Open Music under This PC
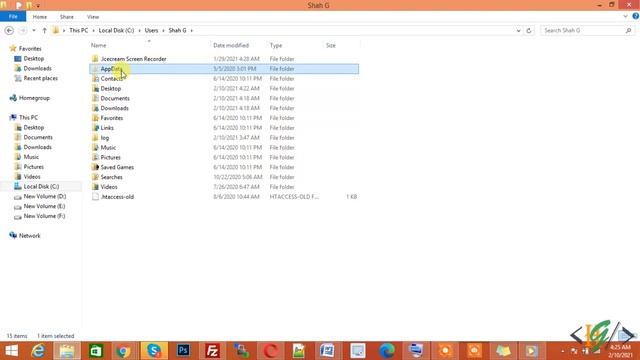The width and height of the screenshot is (640, 360). pyautogui.click(x=31, y=157)
